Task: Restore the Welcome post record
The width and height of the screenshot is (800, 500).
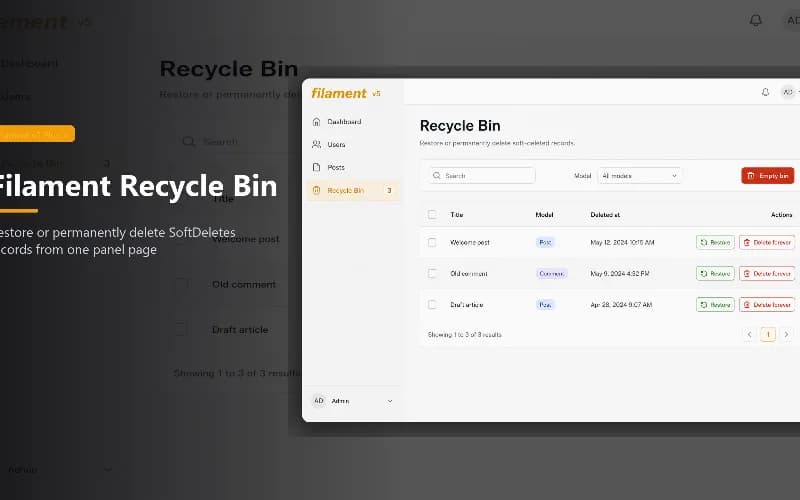Action: click(x=715, y=242)
